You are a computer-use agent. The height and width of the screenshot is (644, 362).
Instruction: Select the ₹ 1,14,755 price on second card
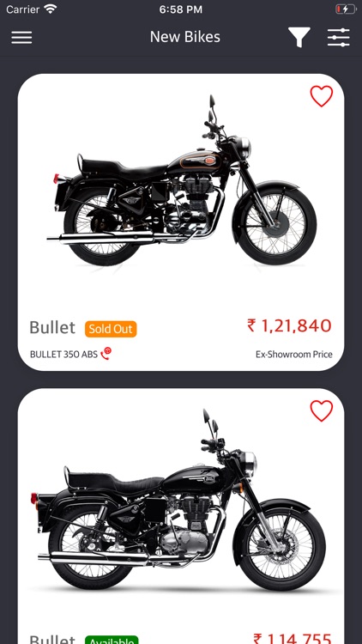[x=293, y=639]
